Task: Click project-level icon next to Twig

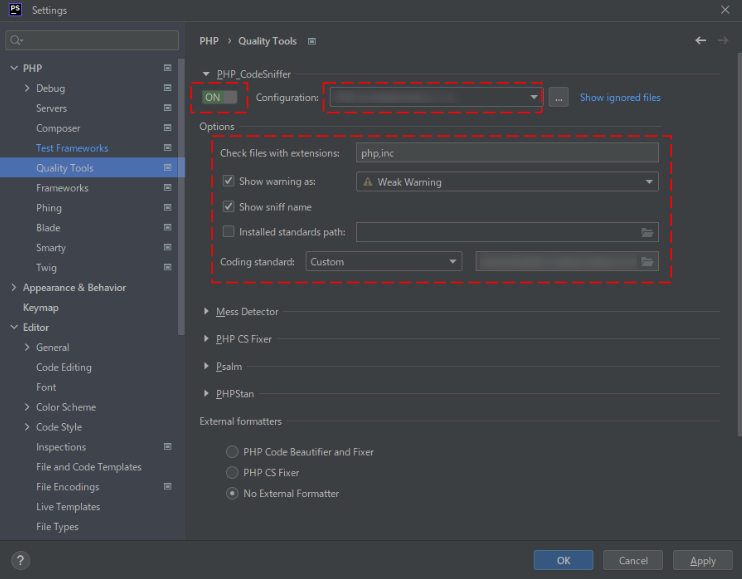Action: (168, 267)
